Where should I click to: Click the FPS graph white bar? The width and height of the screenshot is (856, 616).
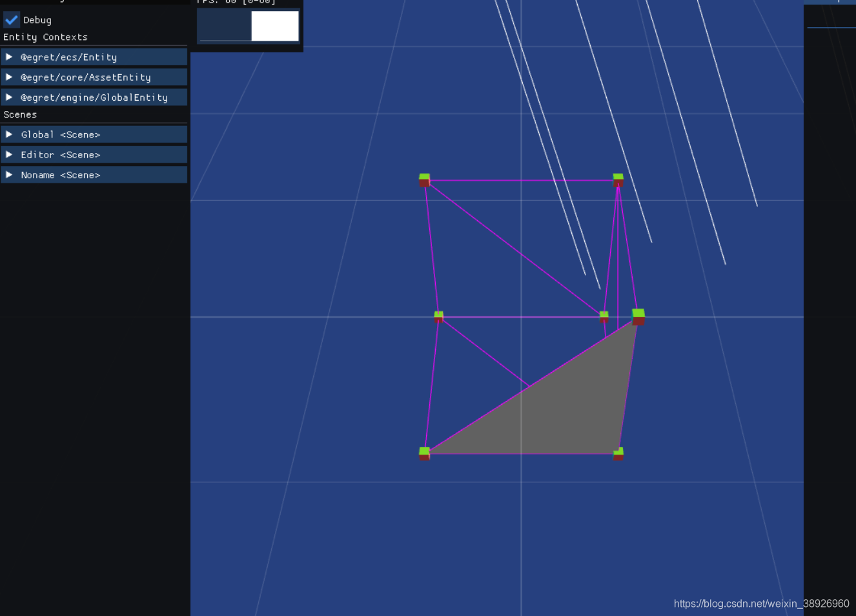[x=275, y=26]
